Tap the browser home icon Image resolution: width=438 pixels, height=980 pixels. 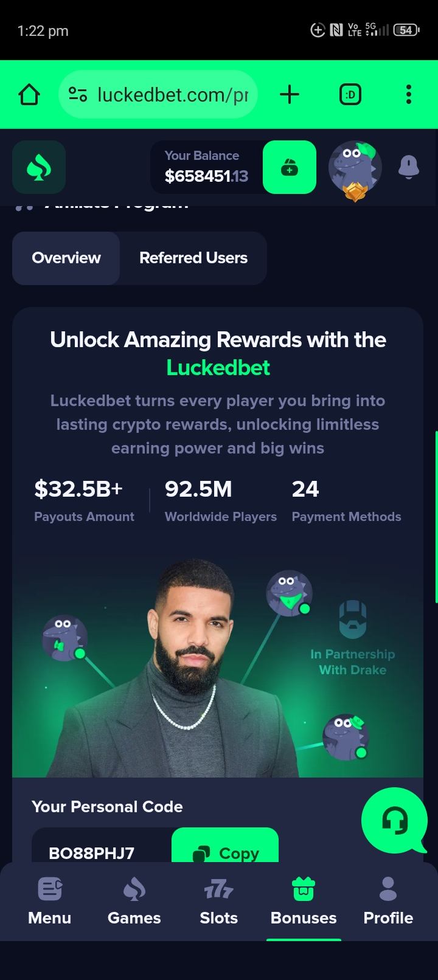29,95
